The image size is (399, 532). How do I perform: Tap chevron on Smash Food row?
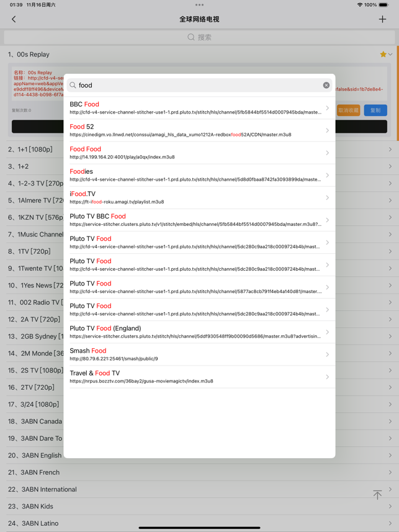click(328, 354)
